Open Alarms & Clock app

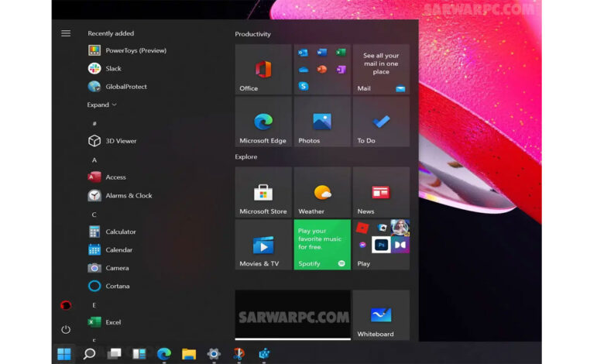[120, 196]
